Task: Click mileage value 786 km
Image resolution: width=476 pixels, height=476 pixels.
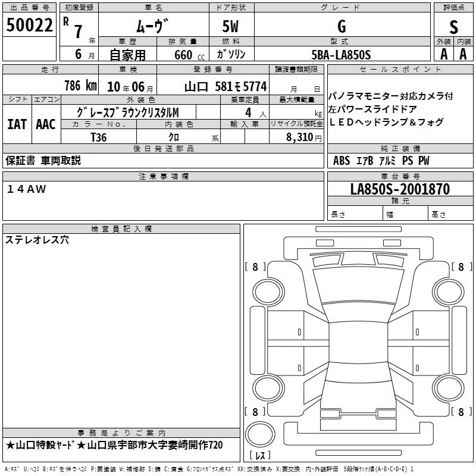Action: click(80, 86)
